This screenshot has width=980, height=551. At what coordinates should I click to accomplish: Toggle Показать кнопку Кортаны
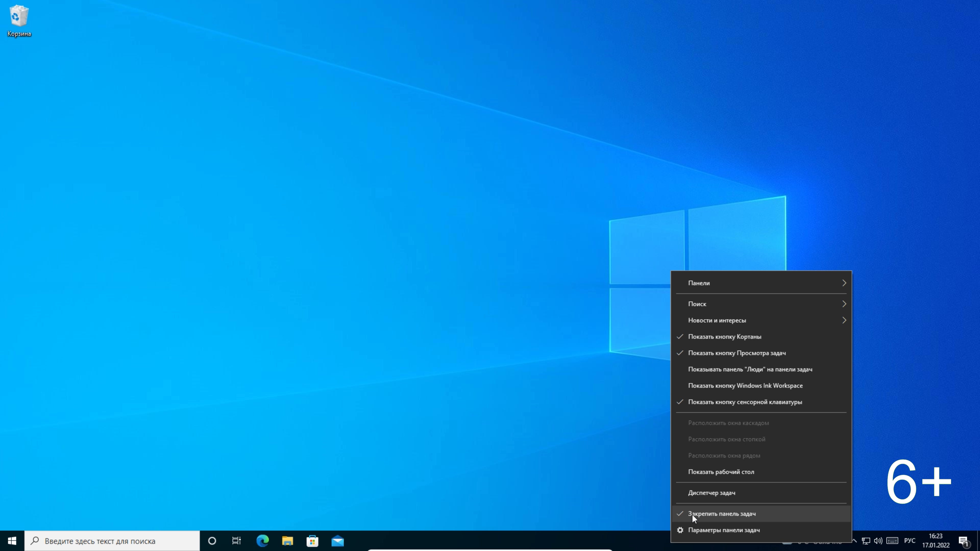761,336
